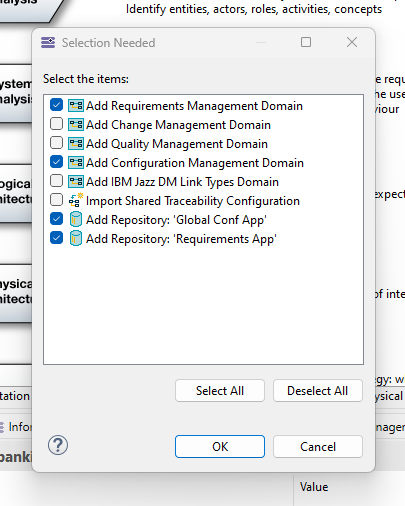Cancel the Selection Needed dialog

318,447
